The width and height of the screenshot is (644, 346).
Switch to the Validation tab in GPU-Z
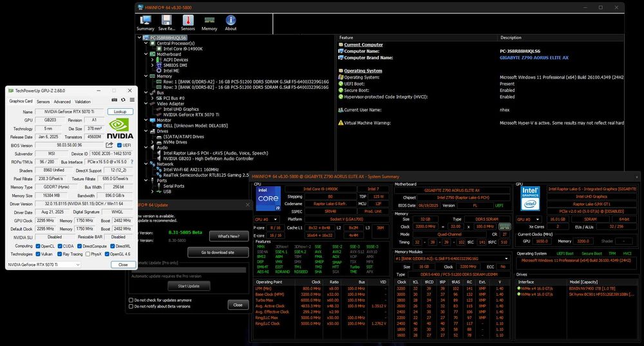(82, 101)
